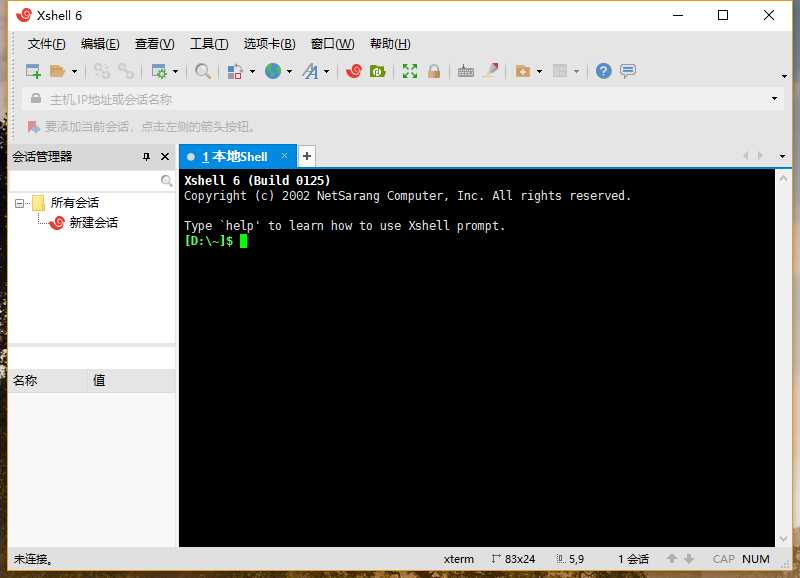This screenshot has height=578, width=800.
Task: Expand the address bar history dropdown
Action: click(x=774, y=99)
